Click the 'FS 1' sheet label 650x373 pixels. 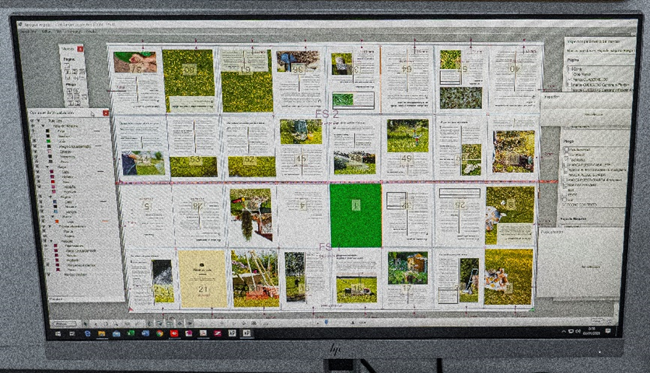click(x=330, y=247)
